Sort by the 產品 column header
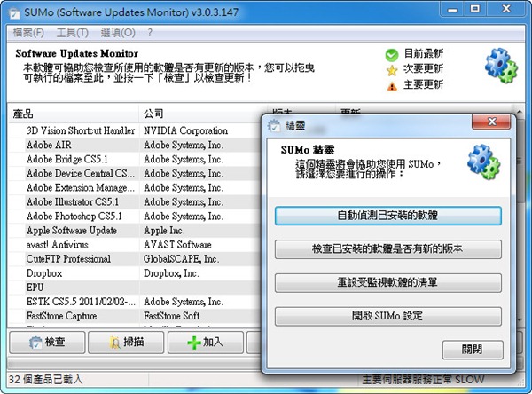The height and width of the screenshot is (394, 532). coord(73,114)
